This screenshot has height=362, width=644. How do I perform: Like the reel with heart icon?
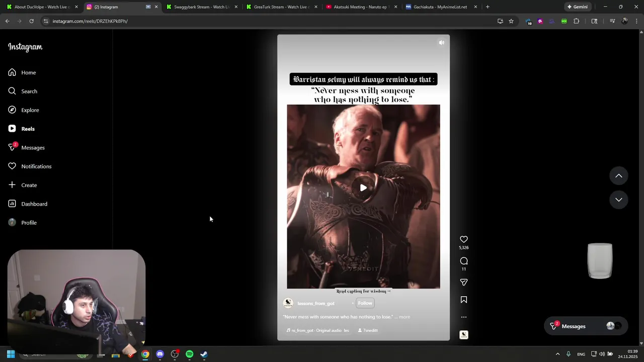pyautogui.click(x=464, y=239)
